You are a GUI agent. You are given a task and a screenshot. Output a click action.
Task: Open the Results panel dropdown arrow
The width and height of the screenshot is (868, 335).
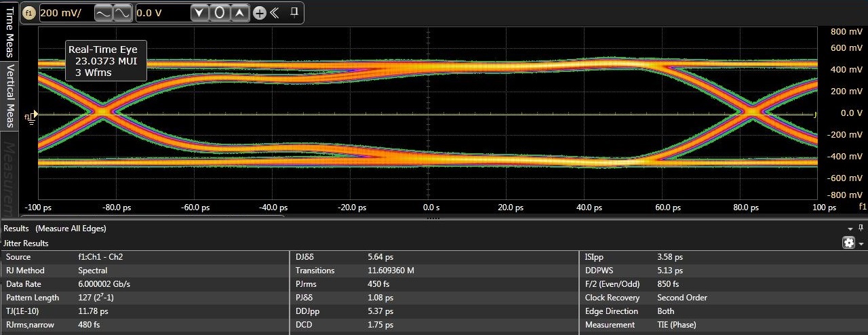click(x=851, y=229)
